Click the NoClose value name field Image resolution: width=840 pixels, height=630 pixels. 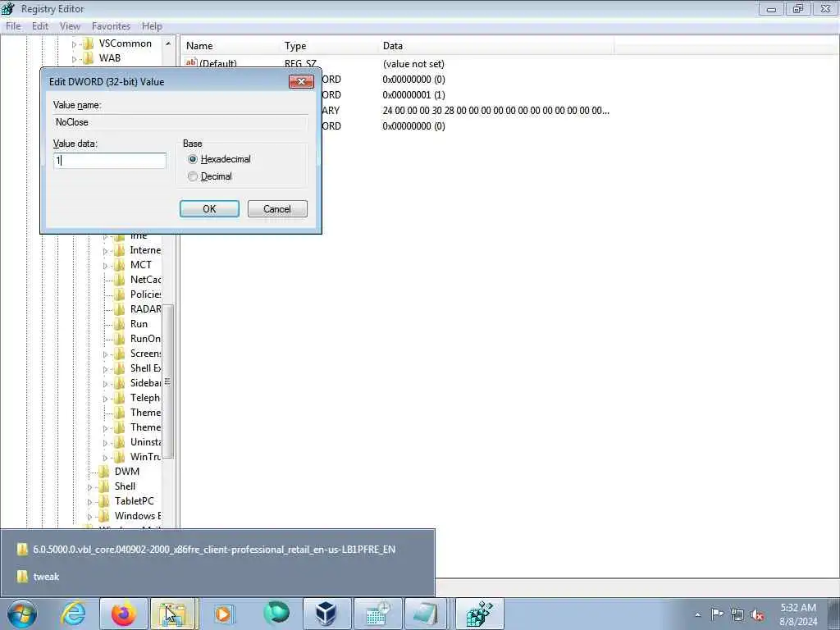click(180, 122)
